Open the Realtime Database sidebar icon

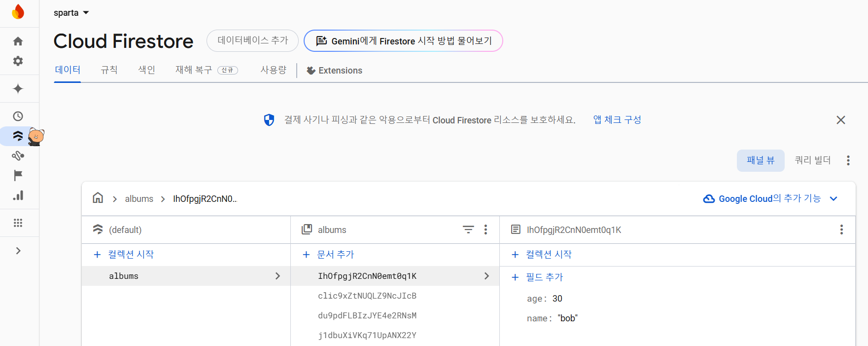18,156
